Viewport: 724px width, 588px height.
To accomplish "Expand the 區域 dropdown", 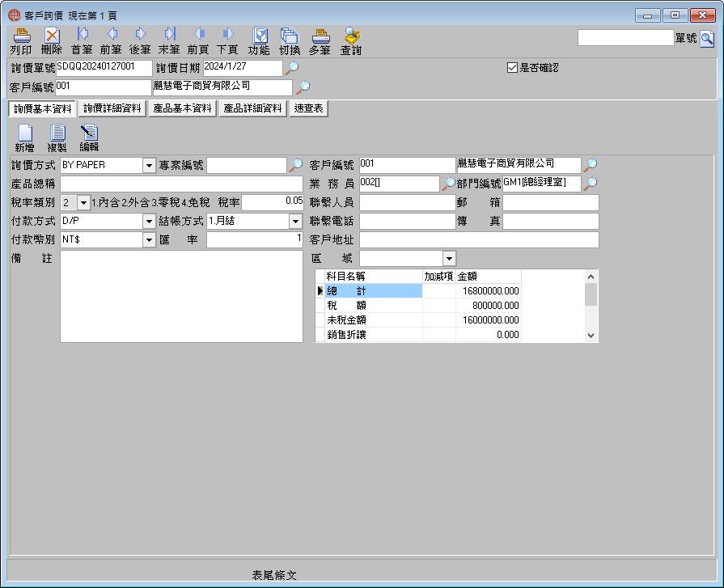I will pyautogui.click(x=449, y=259).
